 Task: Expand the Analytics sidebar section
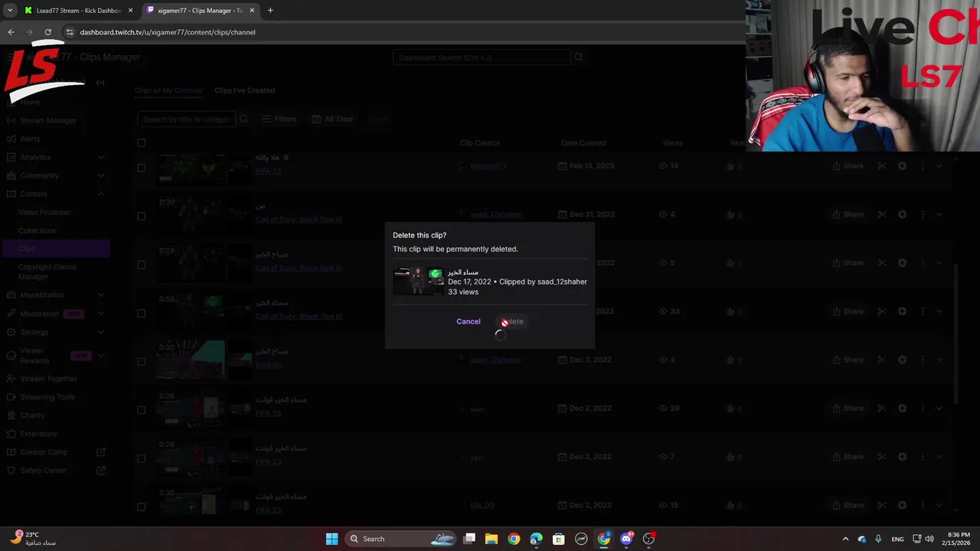click(101, 157)
